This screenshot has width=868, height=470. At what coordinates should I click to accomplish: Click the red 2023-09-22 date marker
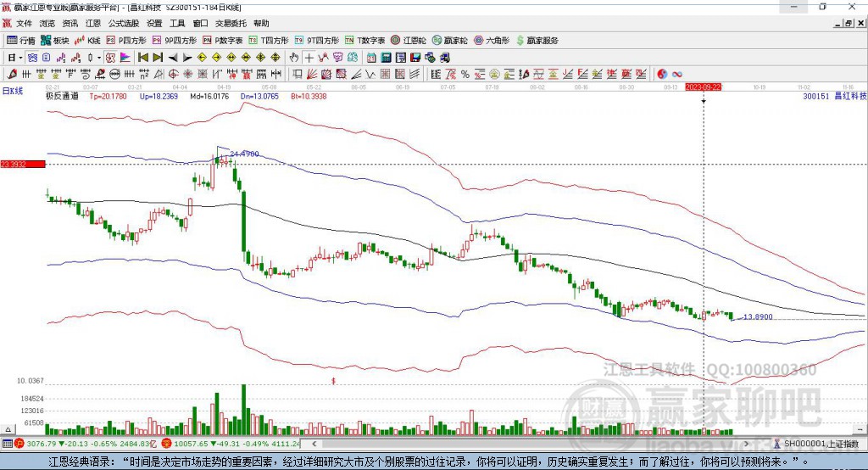tap(703, 87)
